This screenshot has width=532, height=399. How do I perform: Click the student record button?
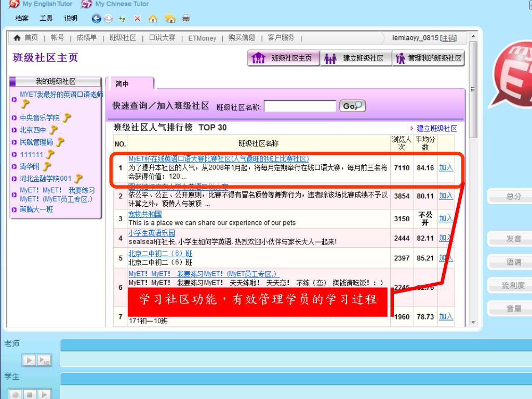point(15,395)
